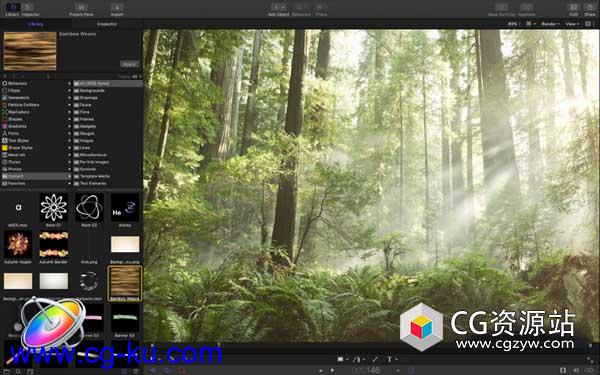
Task: Open the Render dropdown menu
Action: click(x=550, y=24)
